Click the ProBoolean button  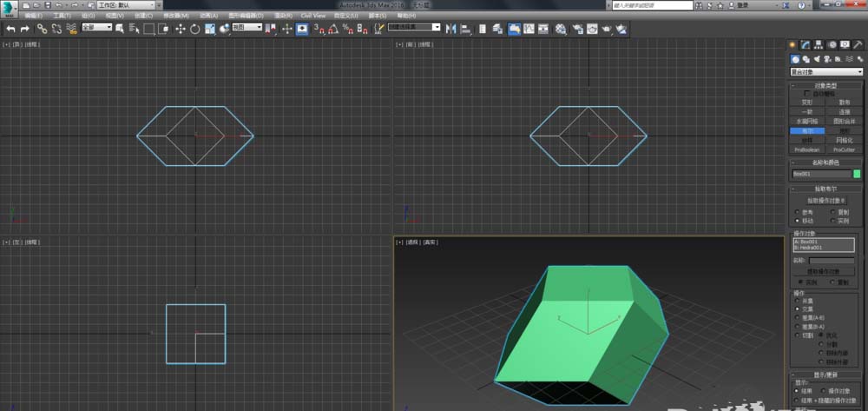pyautogui.click(x=806, y=149)
